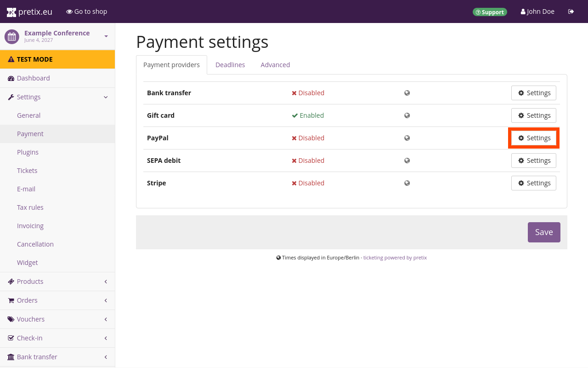The width and height of the screenshot is (588, 368).
Task: Open Settings for SEPA debit provider
Action: [x=534, y=161]
